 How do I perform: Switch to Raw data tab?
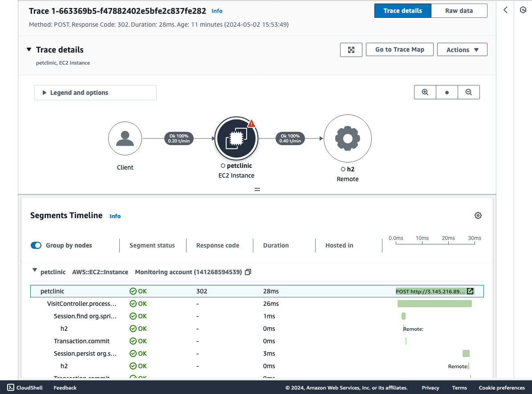[x=459, y=11]
